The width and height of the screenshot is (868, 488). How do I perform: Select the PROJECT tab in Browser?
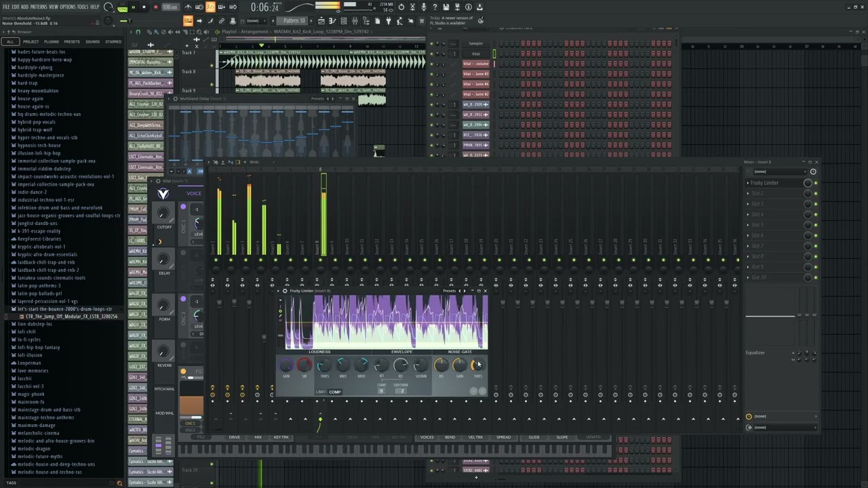click(31, 41)
